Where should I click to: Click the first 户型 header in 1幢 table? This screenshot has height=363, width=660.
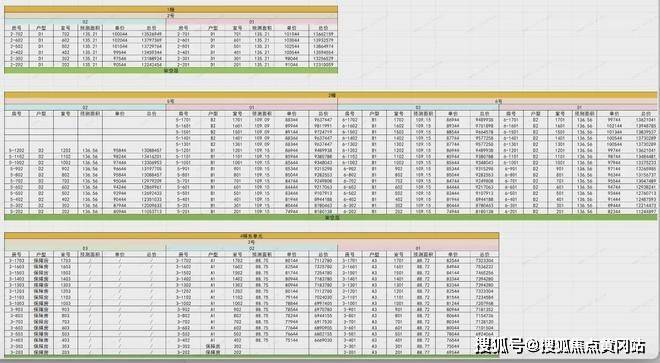(41, 28)
